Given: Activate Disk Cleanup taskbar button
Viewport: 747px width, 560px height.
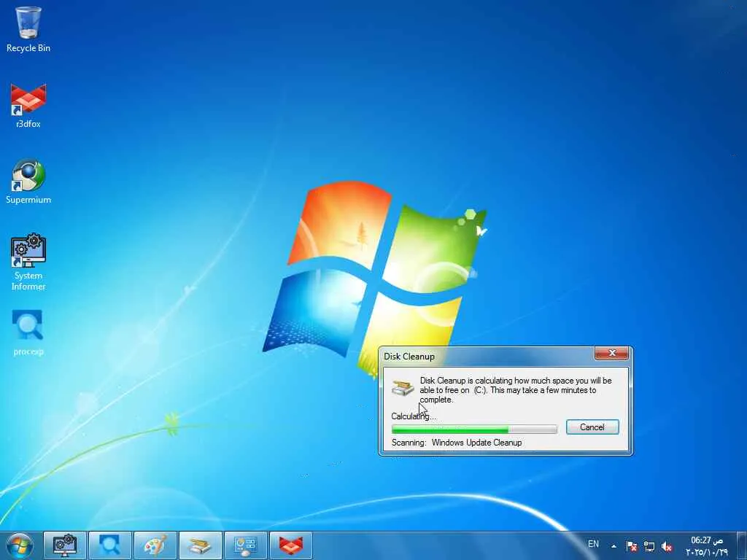Looking at the screenshot, I should click(x=201, y=545).
